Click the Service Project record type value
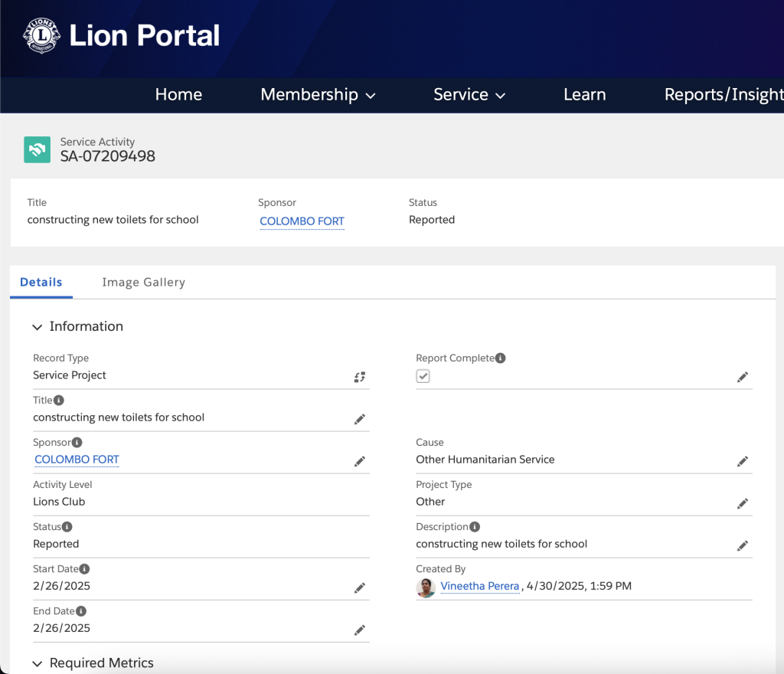784x674 pixels. [x=70, y=375]
